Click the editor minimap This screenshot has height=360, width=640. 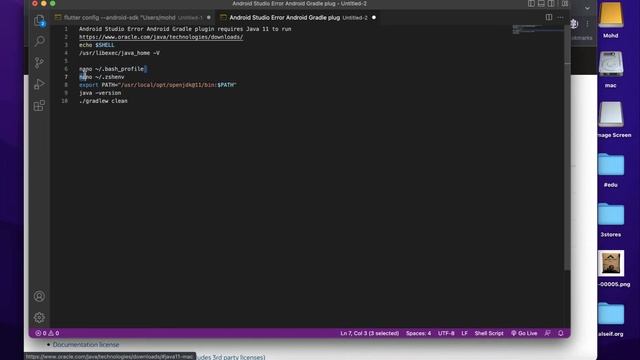click(x=538, y=30)
